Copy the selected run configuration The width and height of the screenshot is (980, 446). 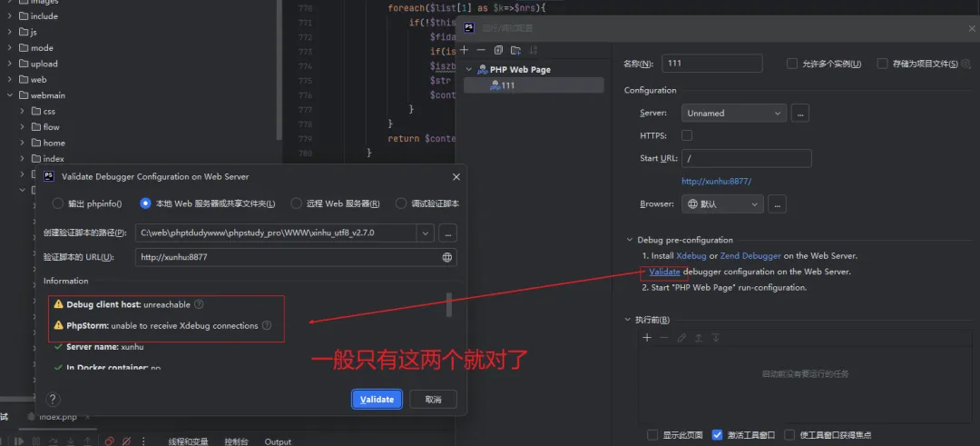(x=498, y=50)
